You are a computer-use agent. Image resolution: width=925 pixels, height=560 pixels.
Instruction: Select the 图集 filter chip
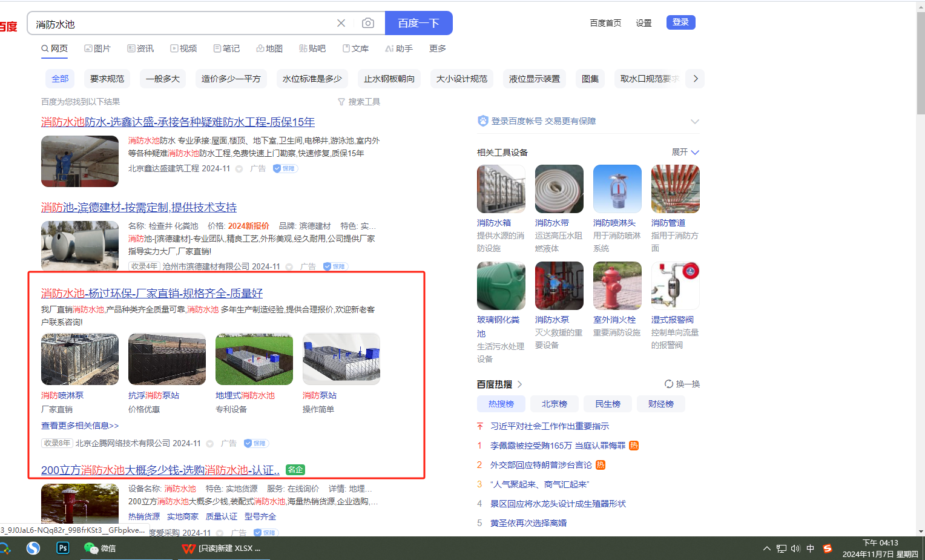pos(590,79)
